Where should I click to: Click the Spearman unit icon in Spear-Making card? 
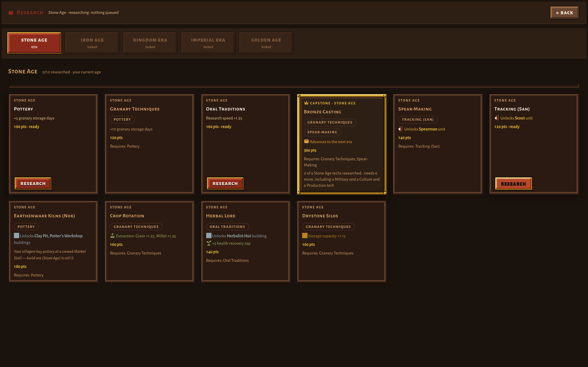[x=400, y=129]
